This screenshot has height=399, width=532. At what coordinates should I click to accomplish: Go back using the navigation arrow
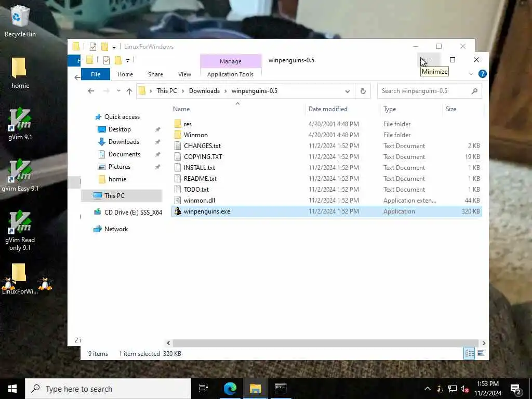91,91
